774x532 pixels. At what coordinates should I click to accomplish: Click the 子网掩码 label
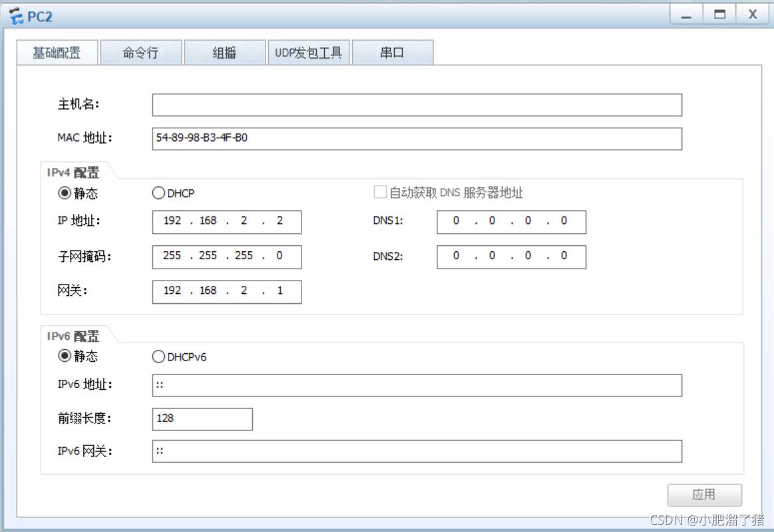85,257
